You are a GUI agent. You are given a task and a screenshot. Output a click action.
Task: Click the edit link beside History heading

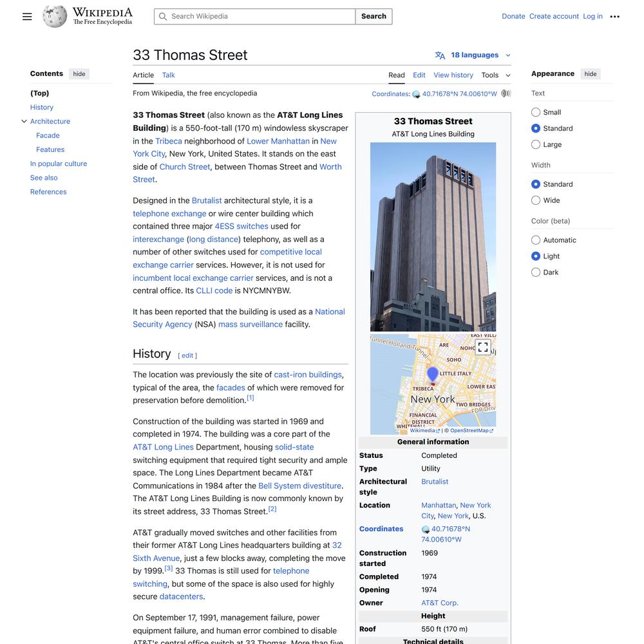[187, 355]
